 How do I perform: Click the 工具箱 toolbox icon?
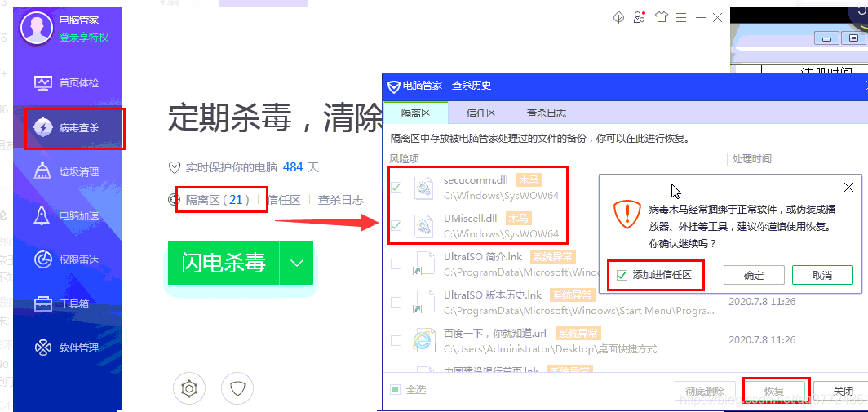click(x=42, y=304)
